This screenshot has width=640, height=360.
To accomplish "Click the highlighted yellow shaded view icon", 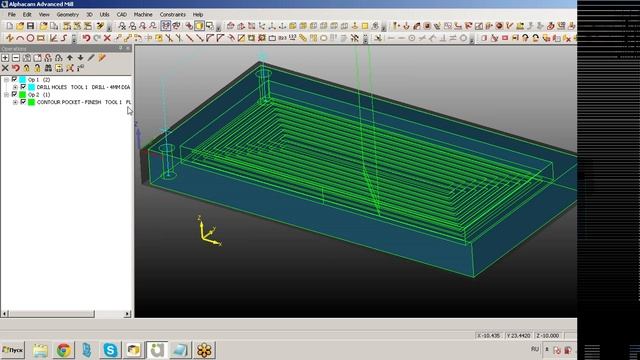I will click(199, 26).
